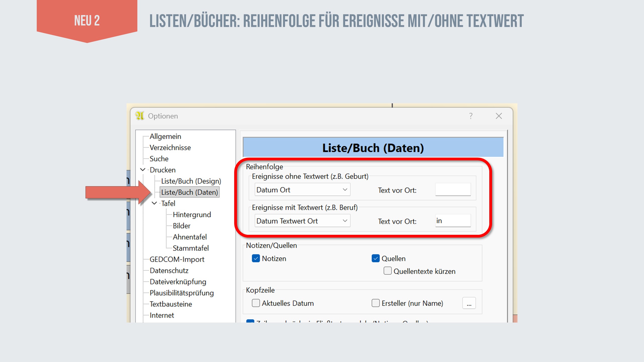Open the Ahnentafel options page
The width and height of the screenshot is (644, 362).
tap(189, 237)
